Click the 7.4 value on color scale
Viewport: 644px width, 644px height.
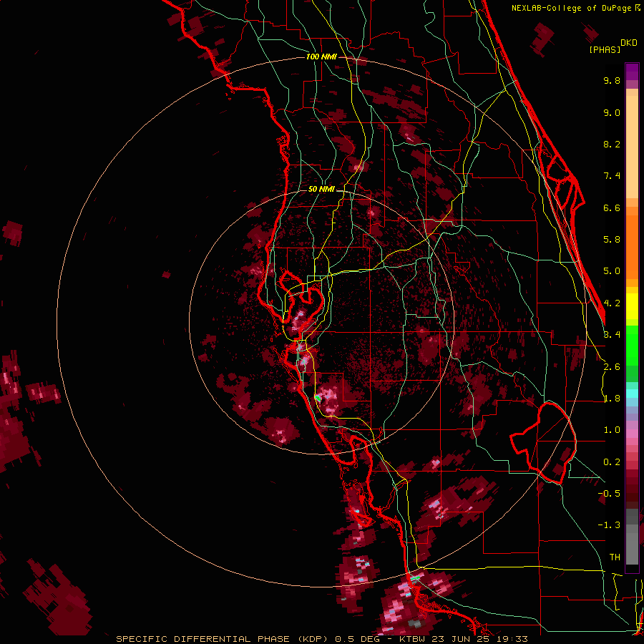(612, 176)
